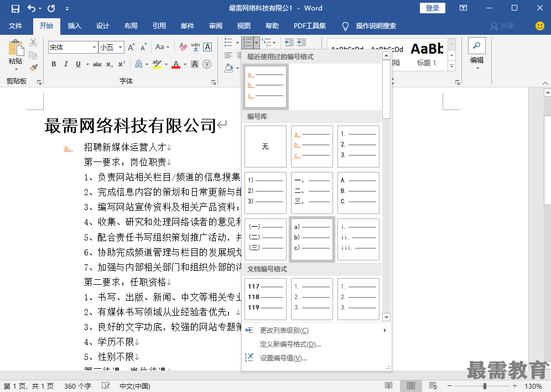Open the font color dropdown arrow
The image size is (551, 392).
[x=185, y=64]
